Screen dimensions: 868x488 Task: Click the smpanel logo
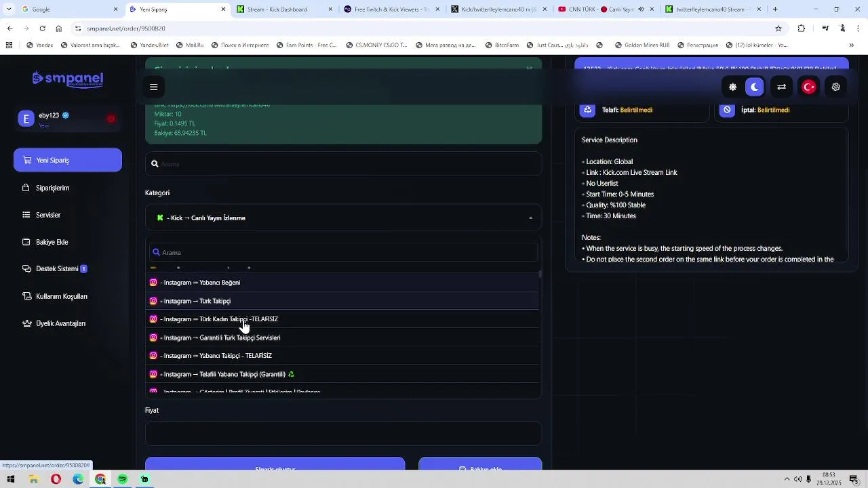(68, 79)
